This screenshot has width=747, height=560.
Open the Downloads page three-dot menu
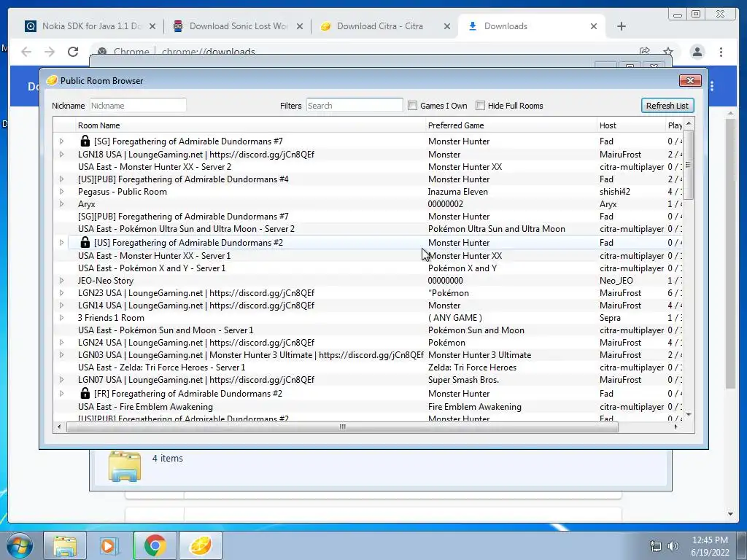tap(712, 86)
